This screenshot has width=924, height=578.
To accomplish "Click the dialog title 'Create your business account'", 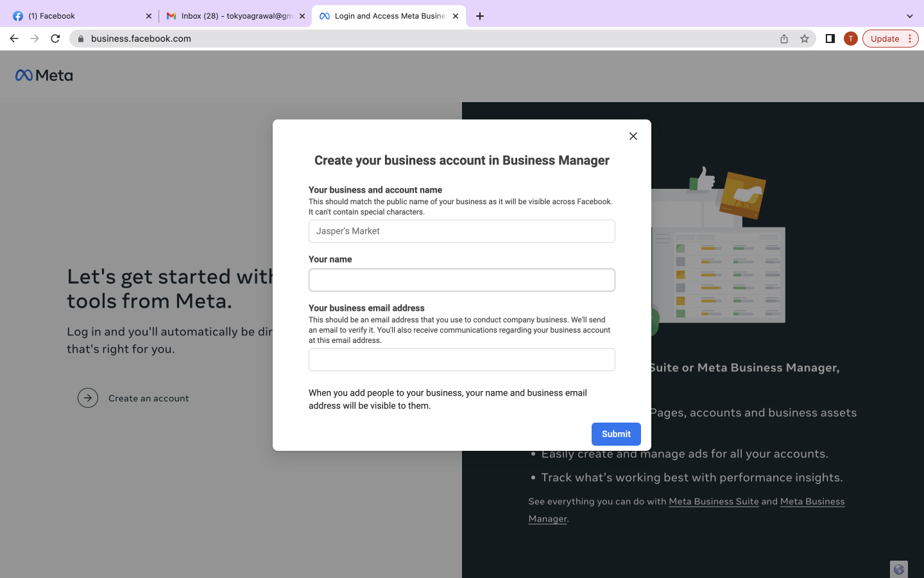I will tap(462, 161).
